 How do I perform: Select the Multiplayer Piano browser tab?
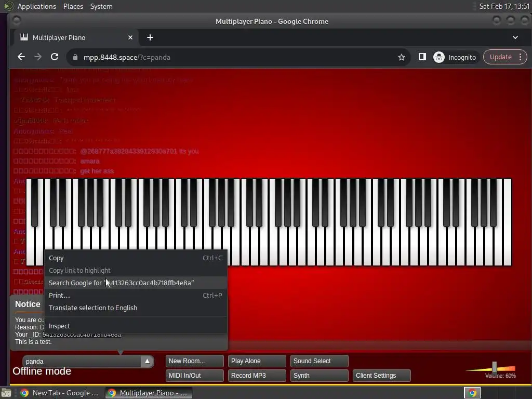coord(75,37)
